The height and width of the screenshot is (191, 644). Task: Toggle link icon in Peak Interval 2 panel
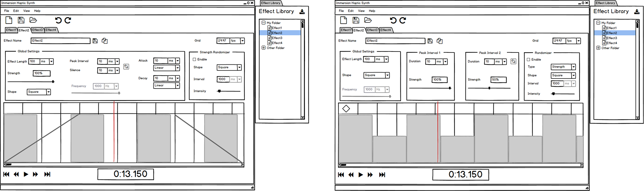[513, 61]
